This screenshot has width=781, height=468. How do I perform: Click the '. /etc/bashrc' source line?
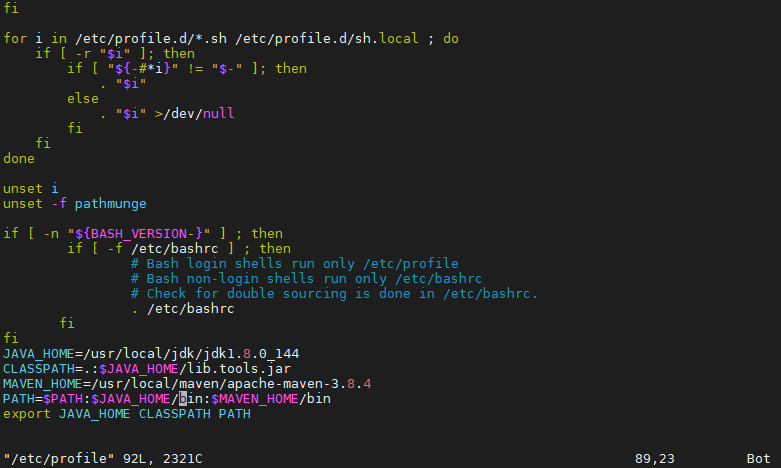[x=183, y=309]
